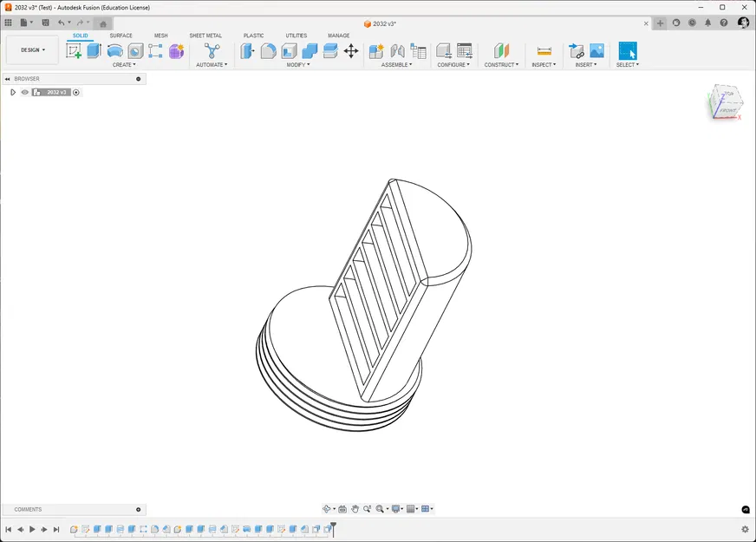The height and width of the screenshot is (542, 756).
Task: Select the Create Sketch tool
Action: (74, 50)
